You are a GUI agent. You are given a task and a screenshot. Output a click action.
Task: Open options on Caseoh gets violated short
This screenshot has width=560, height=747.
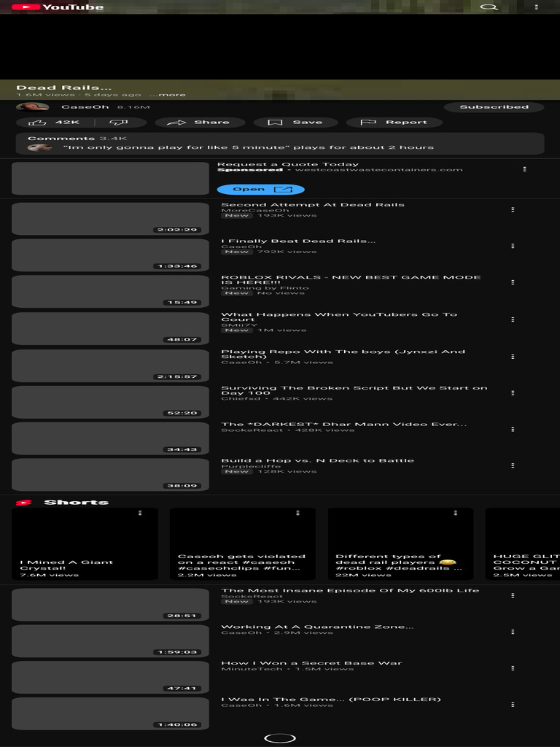tap(297, 513)
